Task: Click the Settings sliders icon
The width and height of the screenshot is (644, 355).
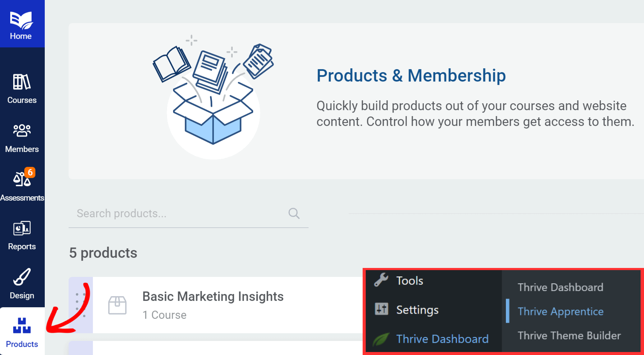Action: coord(381,309)
